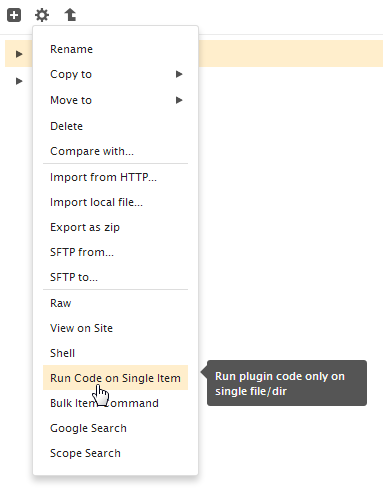Click the up-arrow upload icon
383x490 pixels.
coord(70,15)
